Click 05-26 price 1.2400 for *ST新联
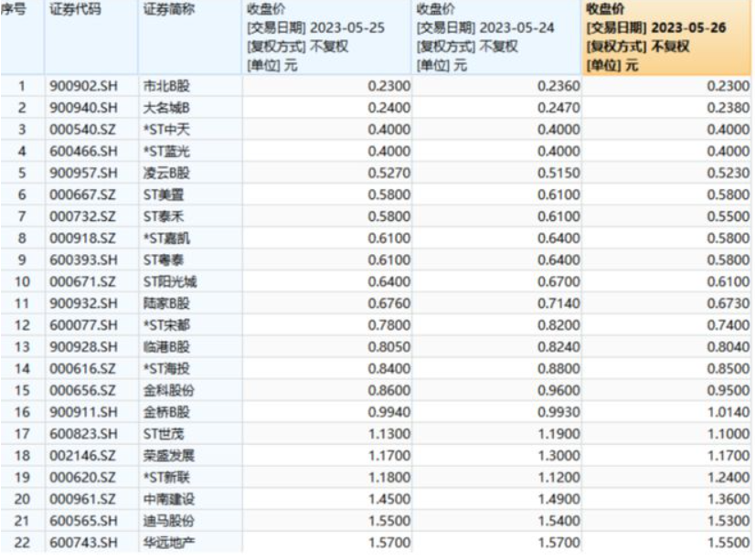This screenshot has width=756, height=560. [729, 478]
